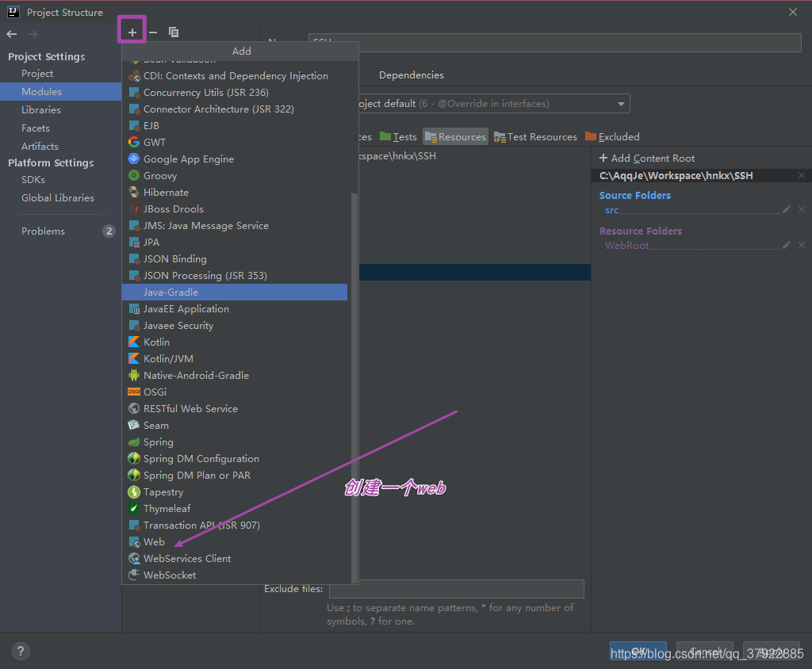Select JSON Processing (JSR 353)
Viewport: 812px width, 669px height.
click(235, 276)
